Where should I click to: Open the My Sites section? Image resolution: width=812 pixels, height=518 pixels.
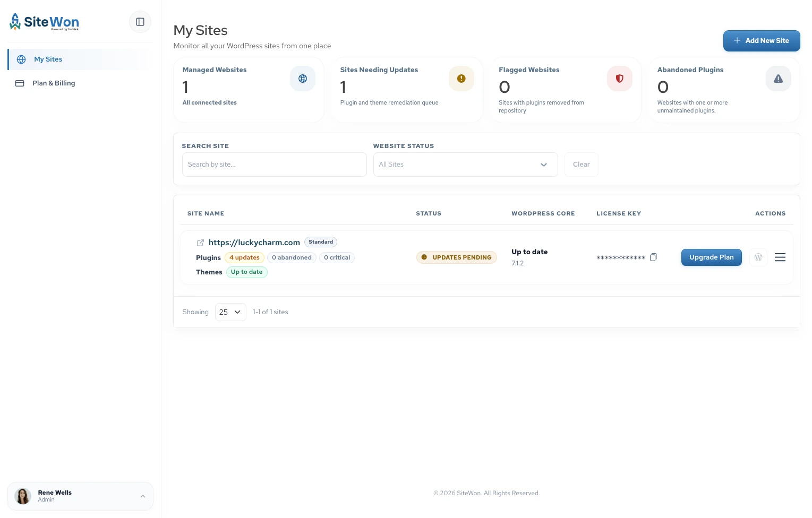80,59
